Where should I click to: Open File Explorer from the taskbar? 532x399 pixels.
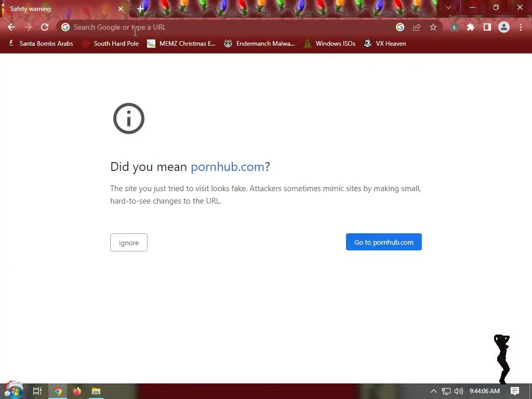click(96, 391)
